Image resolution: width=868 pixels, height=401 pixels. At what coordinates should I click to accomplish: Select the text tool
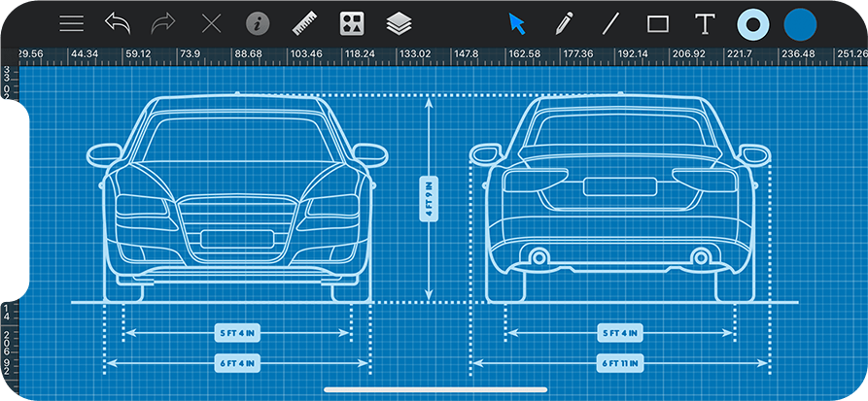(705, 24)
